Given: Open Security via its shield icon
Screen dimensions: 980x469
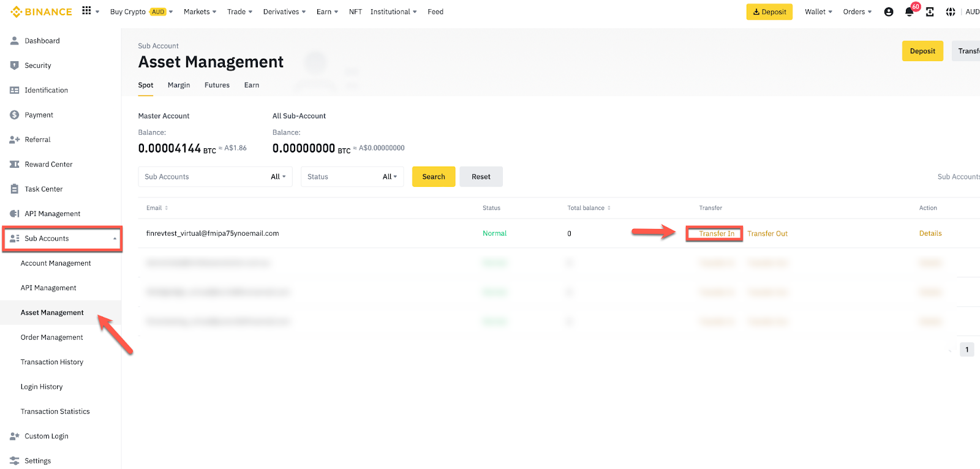Looking at the screenshot, I should tap(15, 66).
